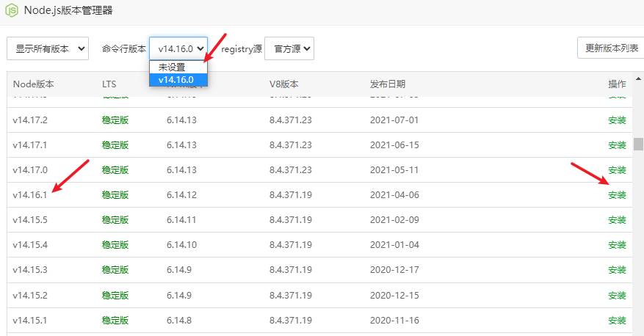Click the LTS column header
Viewport: 644px width, 336px height.
(109, 84)
